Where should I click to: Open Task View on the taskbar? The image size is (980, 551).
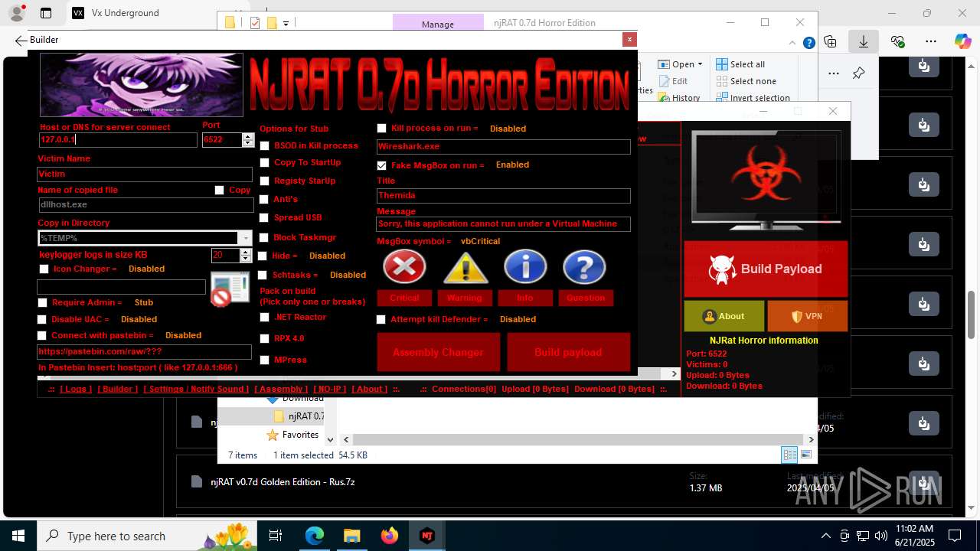[x=276, y=536]
